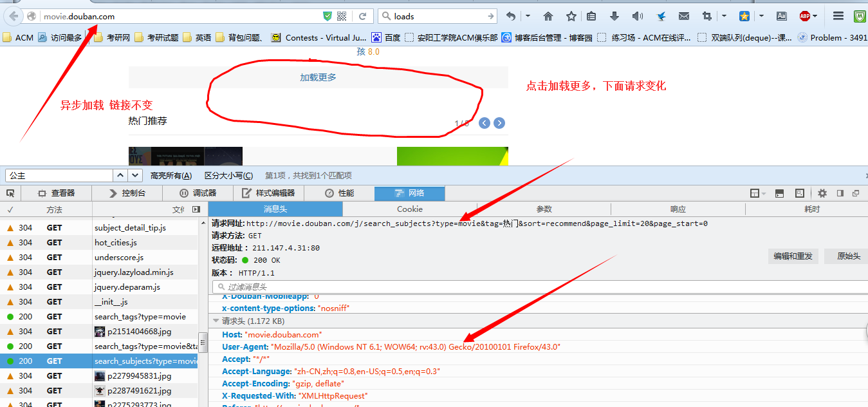
Task: Click previous page arrow in 热门推荐
Action: (x=485, y=123)
